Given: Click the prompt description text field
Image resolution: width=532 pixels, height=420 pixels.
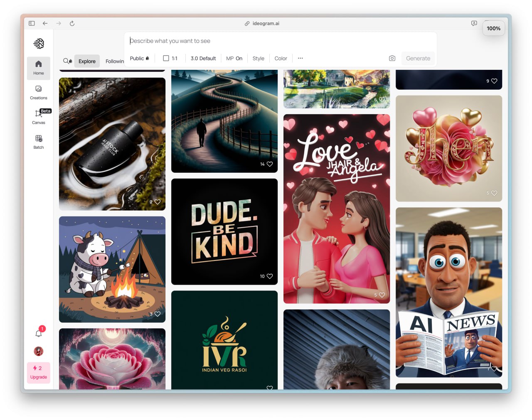Looking at the screenshot, I should pos(278,41).
